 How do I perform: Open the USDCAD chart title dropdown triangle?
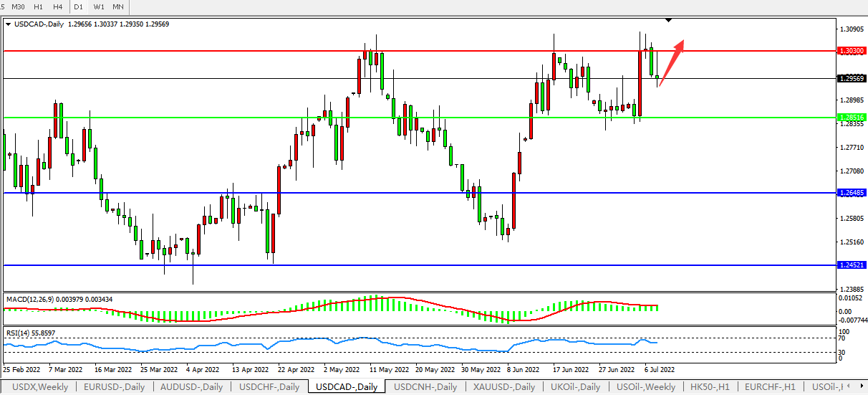(8, 24)
